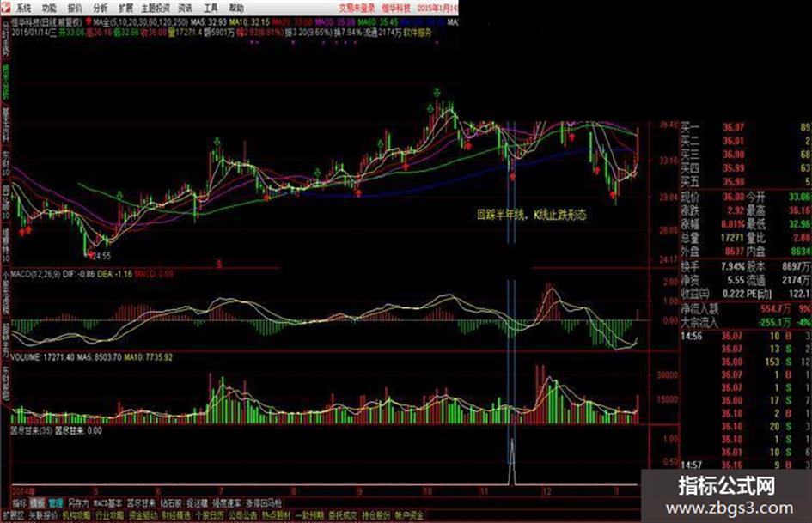Open the 帐户资金 bottom tab
This screenshot has width=812, height=523.
(409, 515)
